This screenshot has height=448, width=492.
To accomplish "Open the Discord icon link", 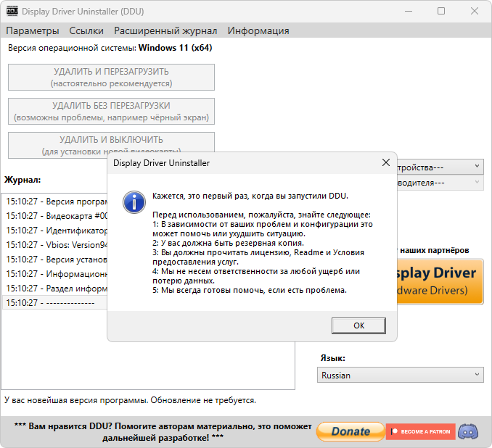I will point(468,431).
